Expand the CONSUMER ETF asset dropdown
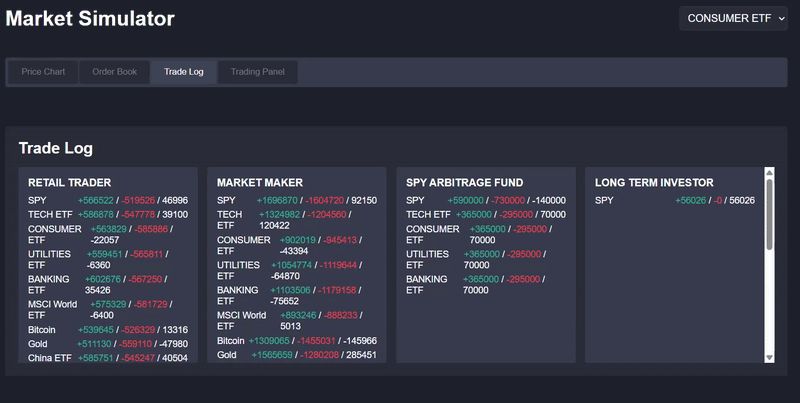 (x=729, y=19)
